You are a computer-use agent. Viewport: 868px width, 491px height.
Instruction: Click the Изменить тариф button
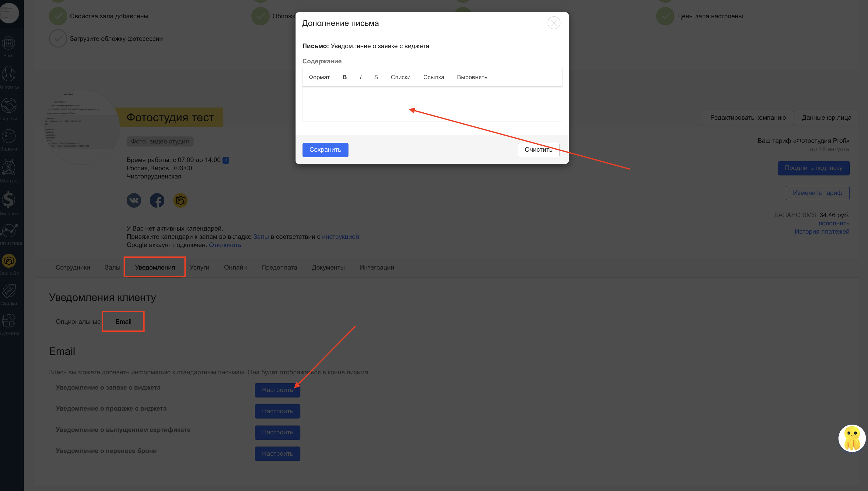point(817,193)
